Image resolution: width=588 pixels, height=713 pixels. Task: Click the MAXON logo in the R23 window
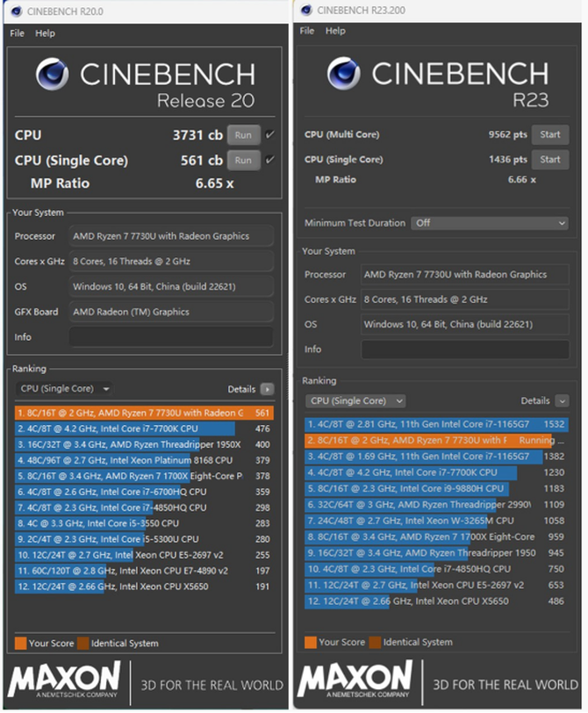355,679
